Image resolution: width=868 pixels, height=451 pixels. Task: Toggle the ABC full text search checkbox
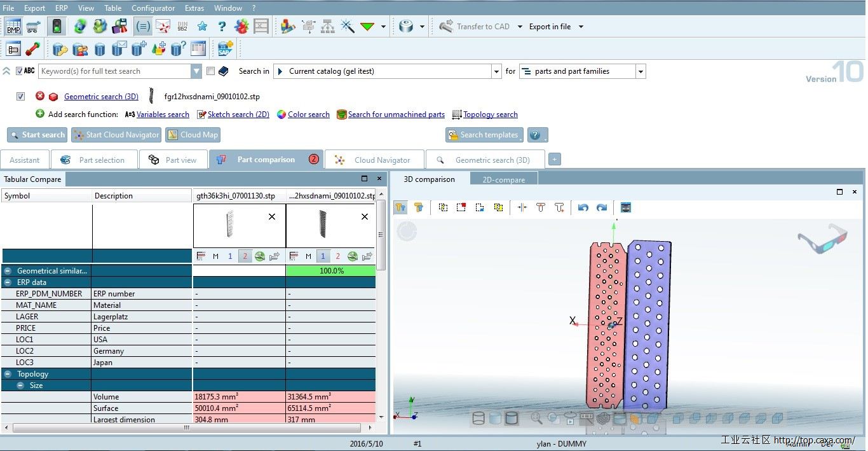pos(19,71)
